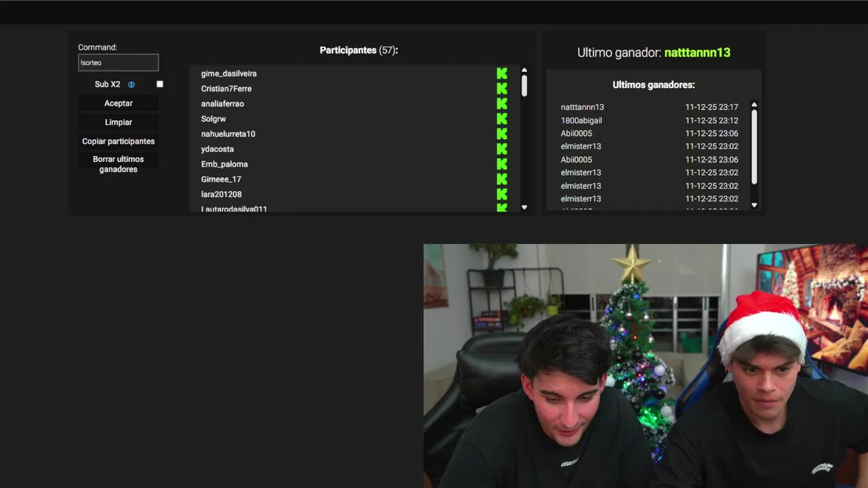The width and height of the screenshot is (868, 488).
Task: Click the participant name lara201208
Action: coord(221,194)
